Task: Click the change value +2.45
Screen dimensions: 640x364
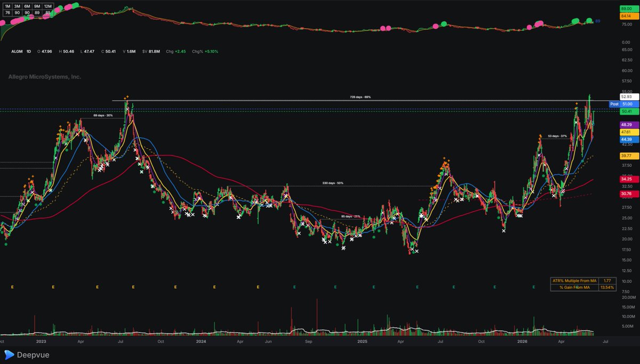Action: tap(179, 51)
